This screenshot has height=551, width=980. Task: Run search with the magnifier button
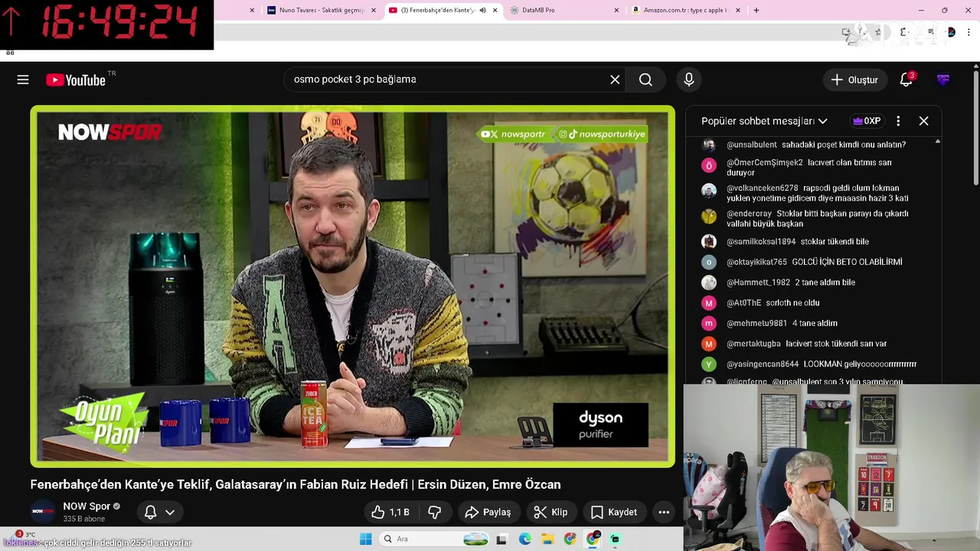[x=645, y=80]
